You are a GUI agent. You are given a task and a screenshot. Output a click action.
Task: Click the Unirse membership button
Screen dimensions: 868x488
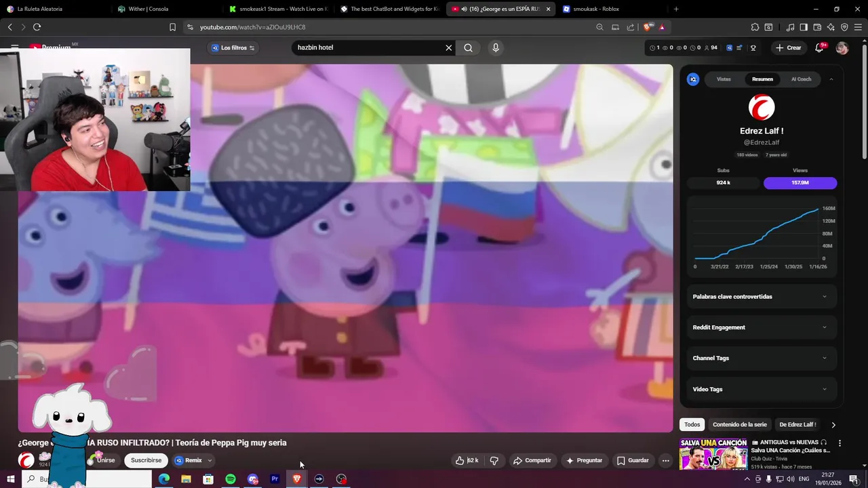click(x=104, y=460)
